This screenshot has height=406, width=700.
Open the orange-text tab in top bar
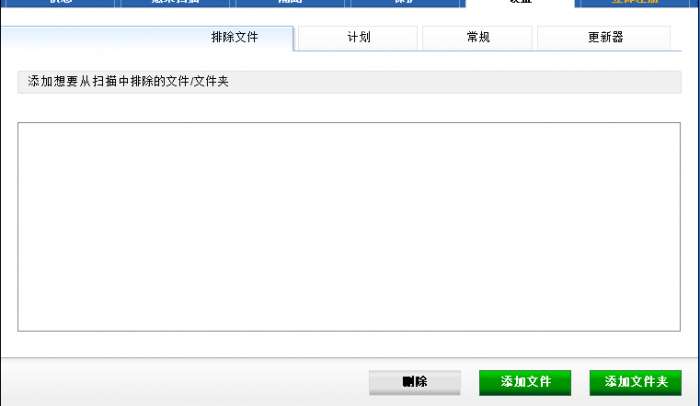click(636, 3)
